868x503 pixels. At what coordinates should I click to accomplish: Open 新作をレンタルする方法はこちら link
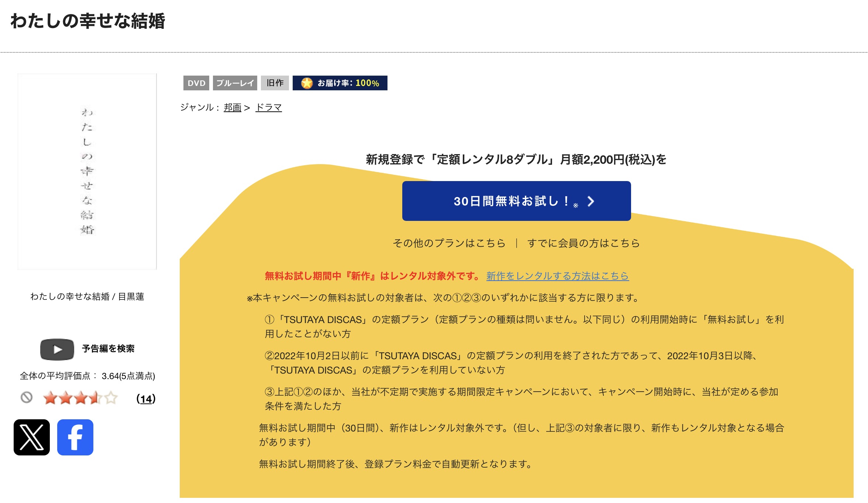tap(557, 276)
